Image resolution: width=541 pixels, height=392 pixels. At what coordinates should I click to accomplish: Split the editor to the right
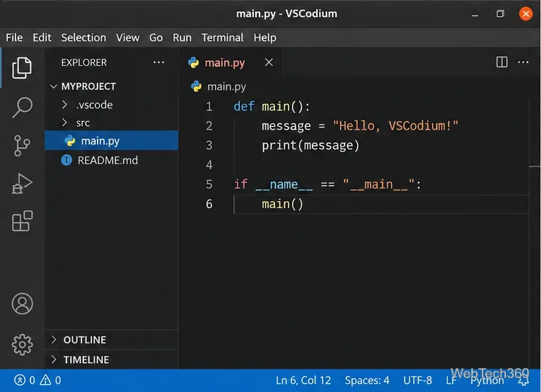(x=501, y=62)
